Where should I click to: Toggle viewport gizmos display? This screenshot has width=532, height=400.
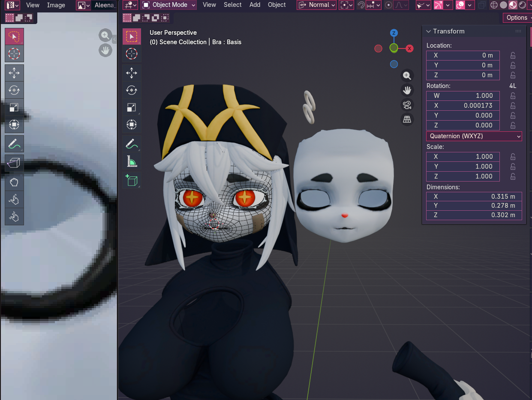pyautogui.click(x=438, y=5)
